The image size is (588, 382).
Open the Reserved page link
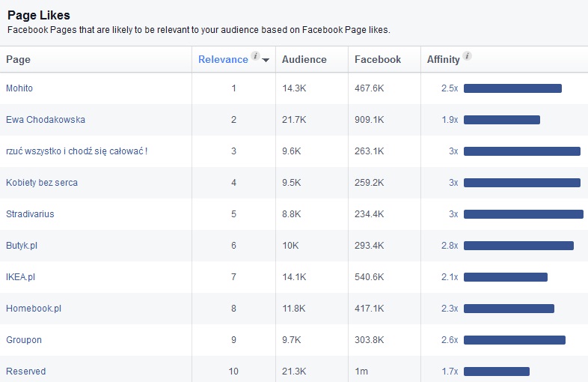(25, 372)
